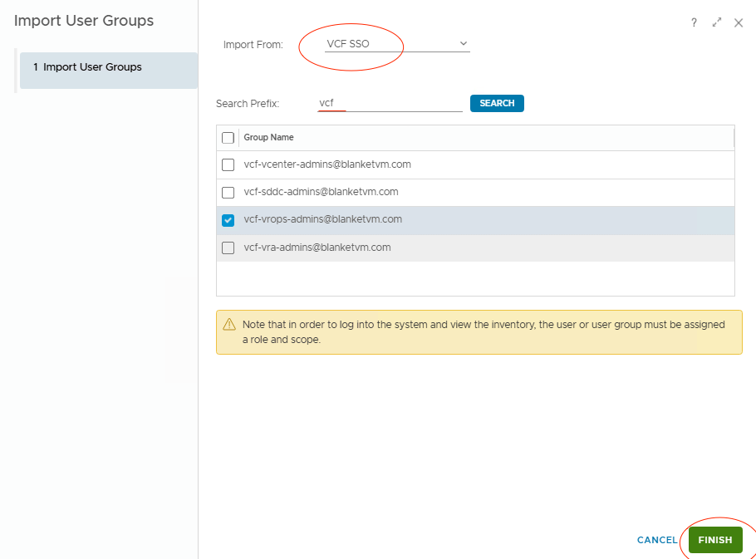
Task: Check the vcf-vra-admins group checkbox
Action: (228, 248)
